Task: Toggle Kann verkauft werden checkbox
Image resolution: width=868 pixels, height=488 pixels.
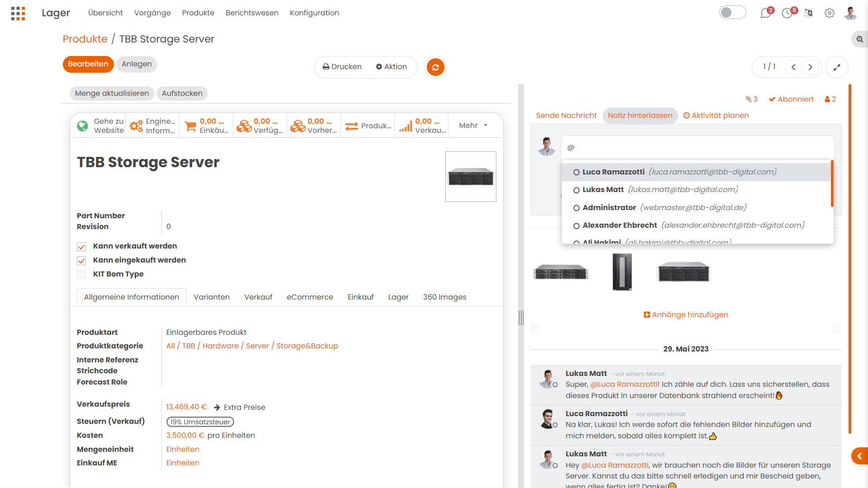Action: point(81,247)
